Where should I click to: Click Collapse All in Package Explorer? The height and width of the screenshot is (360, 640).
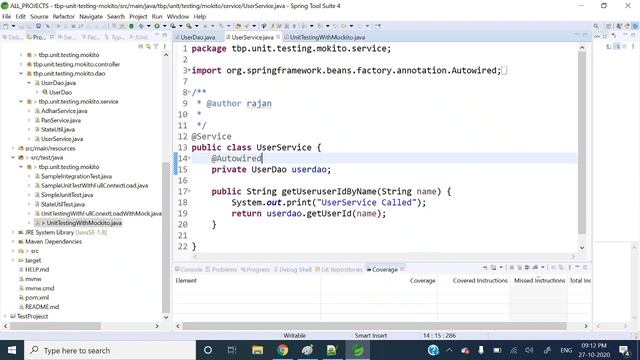(x=140, y=47)
